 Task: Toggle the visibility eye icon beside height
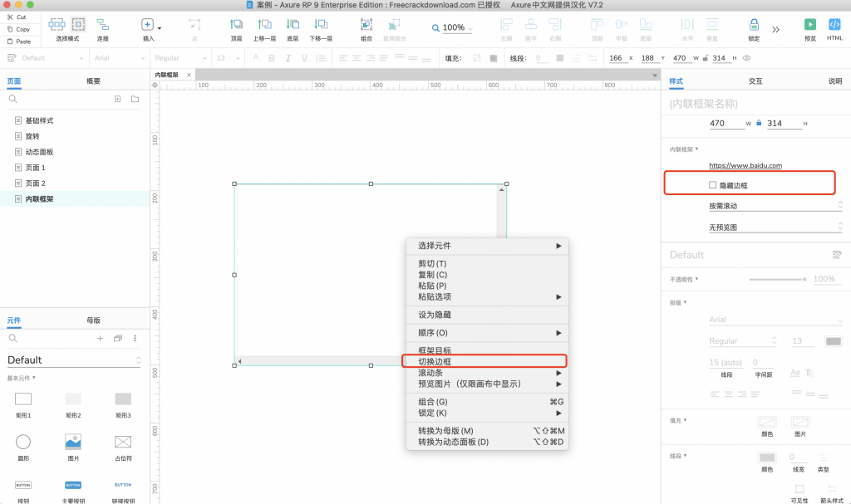(746, 58)
